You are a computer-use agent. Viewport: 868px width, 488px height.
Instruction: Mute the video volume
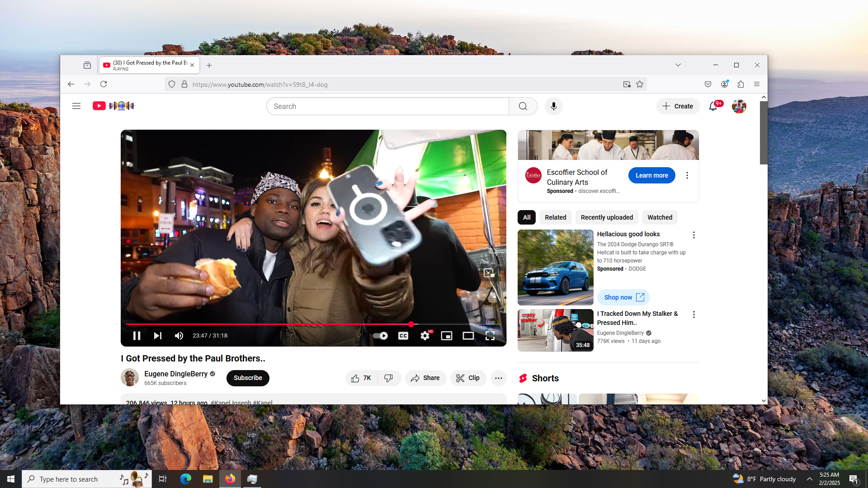pyautogui.click(x=179, y=336)
